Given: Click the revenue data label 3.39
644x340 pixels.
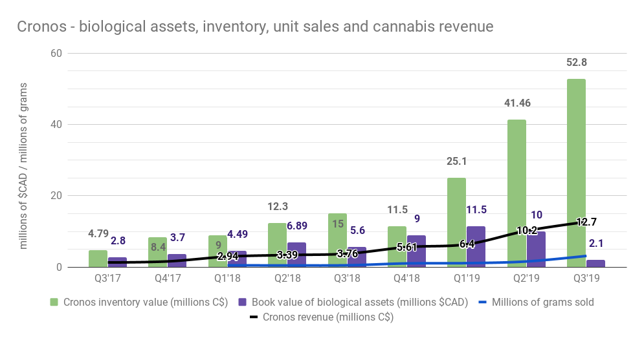Looking at the screenshot, I should tap(287, 255).
